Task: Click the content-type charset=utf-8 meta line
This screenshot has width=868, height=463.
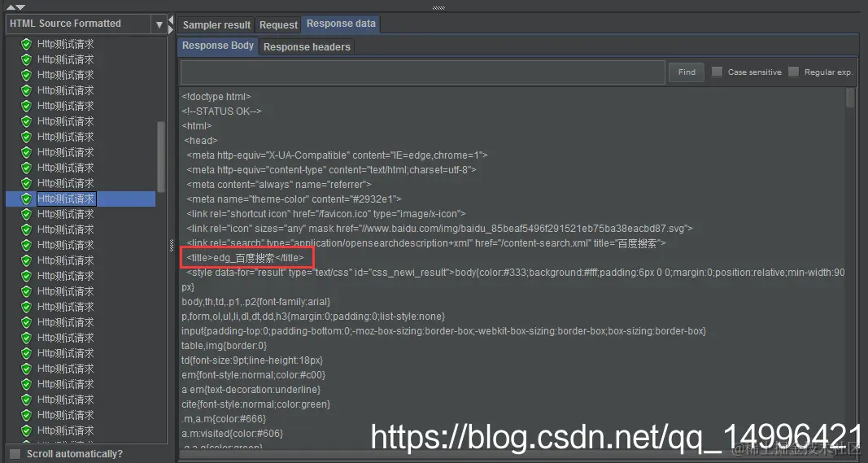Action: coord(331,170)
